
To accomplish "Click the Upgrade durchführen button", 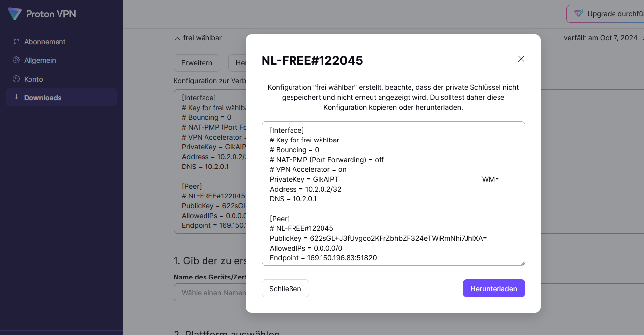I will (605, 14).
